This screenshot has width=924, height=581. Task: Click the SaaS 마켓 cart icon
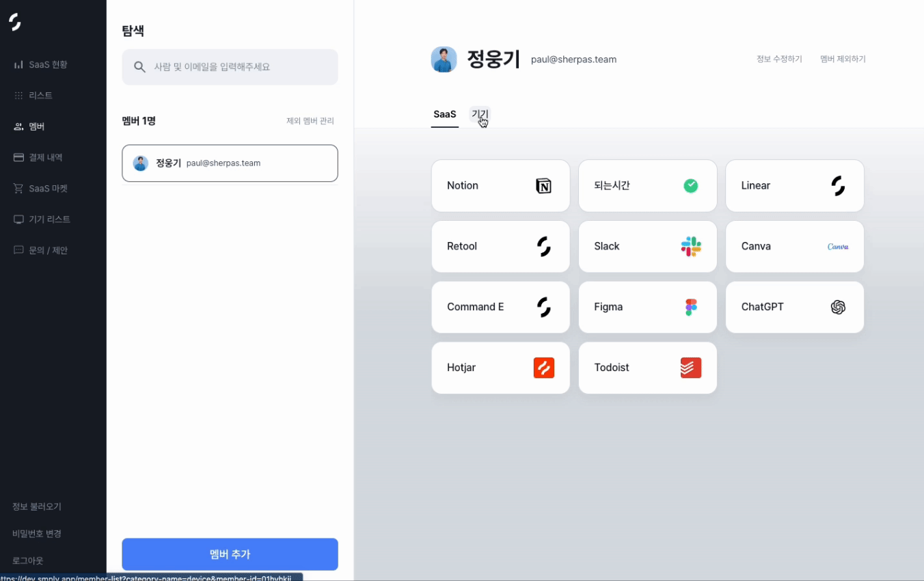click(x=18, y=189)
